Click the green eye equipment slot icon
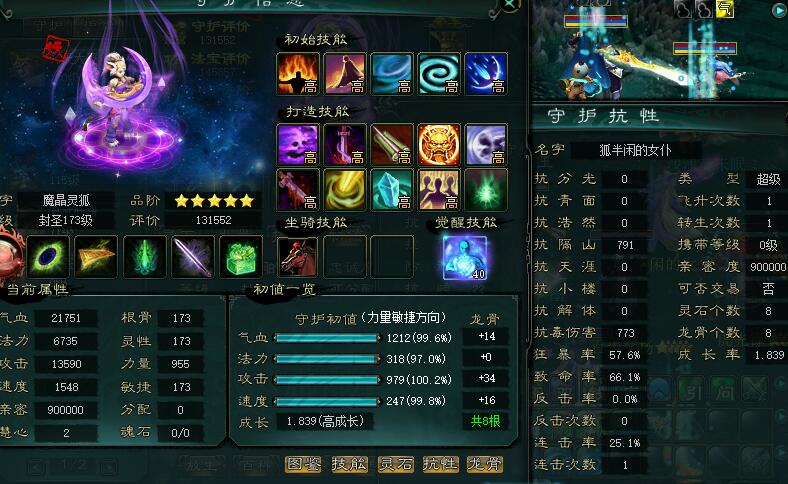Viewport: 788px width, 484px height. pos(47,256)
